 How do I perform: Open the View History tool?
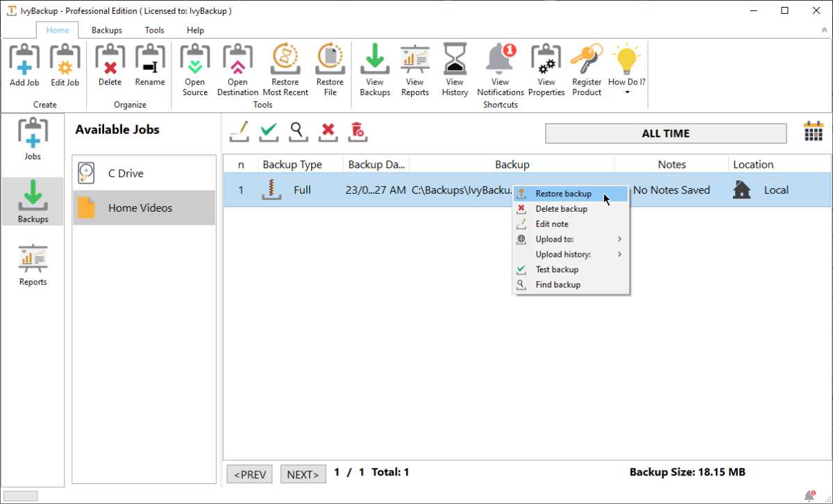click(455, 66)
